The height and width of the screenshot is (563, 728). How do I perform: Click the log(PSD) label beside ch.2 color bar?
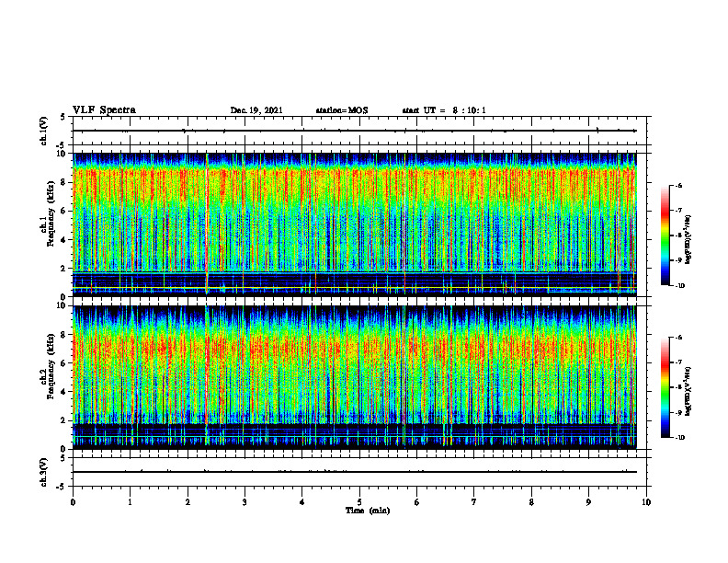pos(688,392)
